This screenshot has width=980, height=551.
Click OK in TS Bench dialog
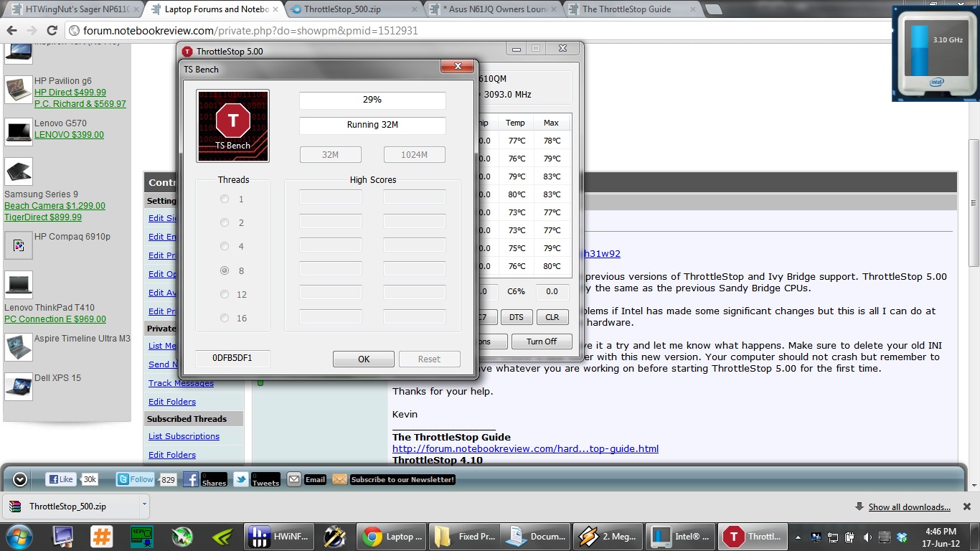[x=364, y=359]
